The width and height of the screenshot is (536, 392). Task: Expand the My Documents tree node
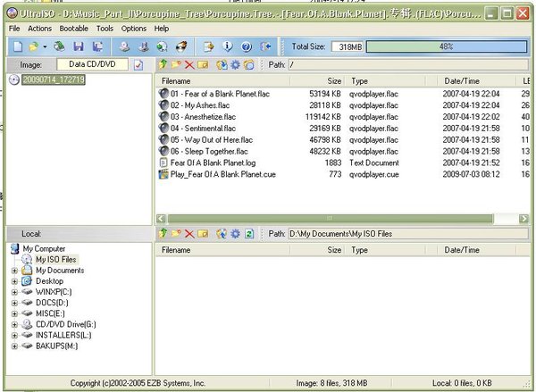(14, 271)
